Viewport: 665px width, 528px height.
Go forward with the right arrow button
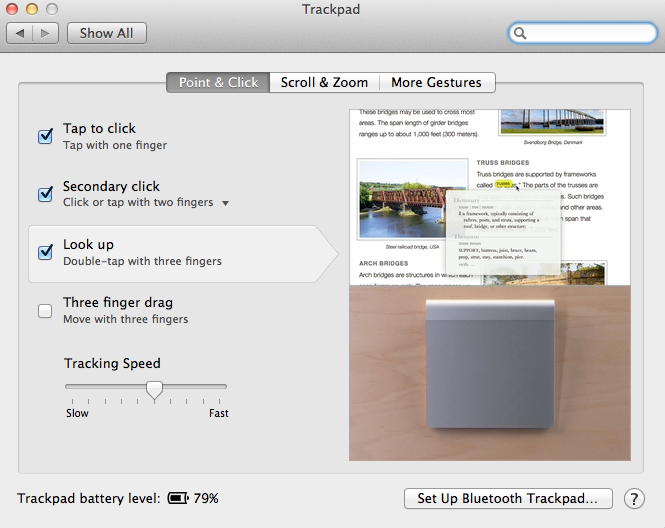45,33
